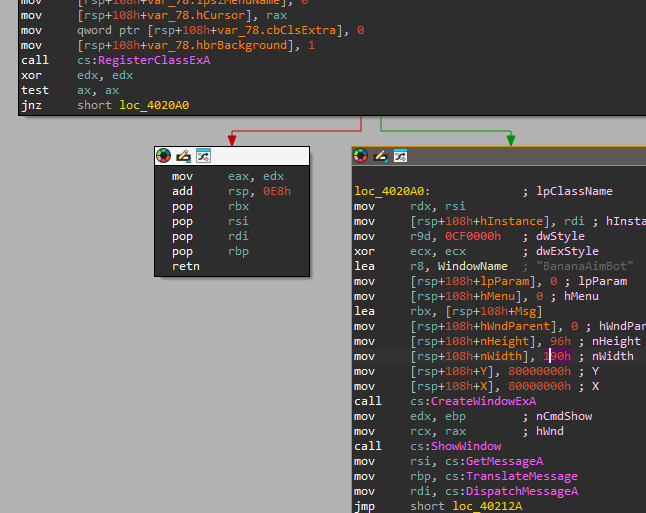Click the nCmdShow comment after mov edx, ebp
Image resolution: width=646 pixels, height=513 pixels.
point(564,416)
